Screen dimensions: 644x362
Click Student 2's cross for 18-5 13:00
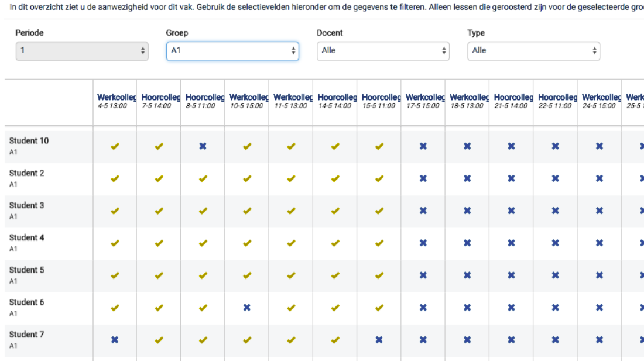point(467,178)
